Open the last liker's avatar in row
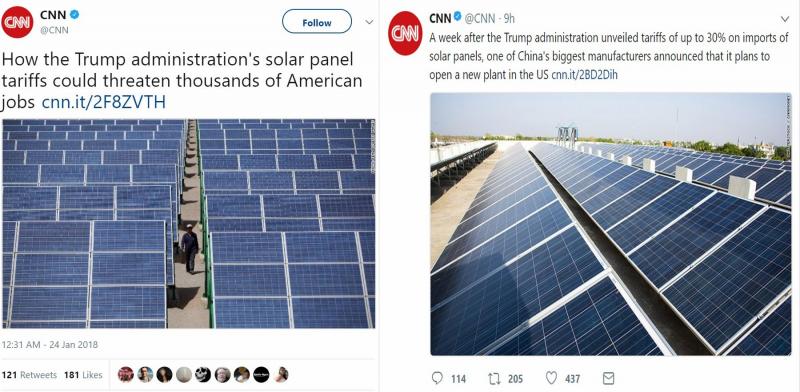 point(281,375)
